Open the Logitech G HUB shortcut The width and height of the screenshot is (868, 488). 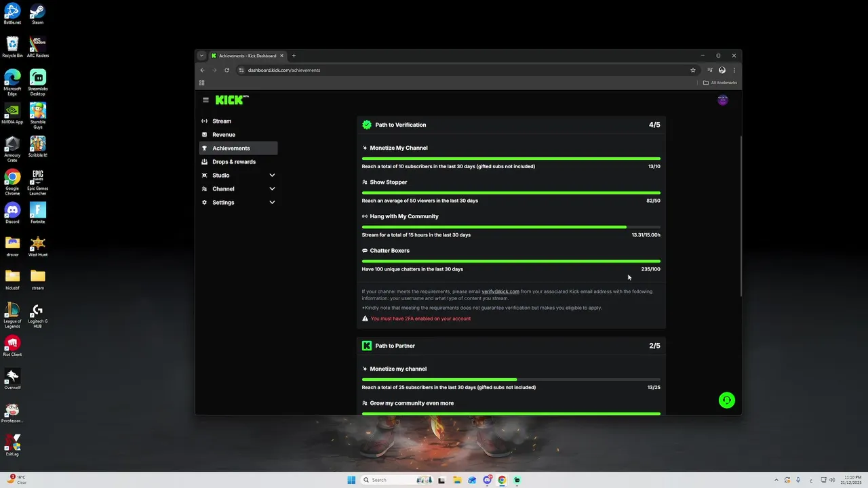pos(37,314)
